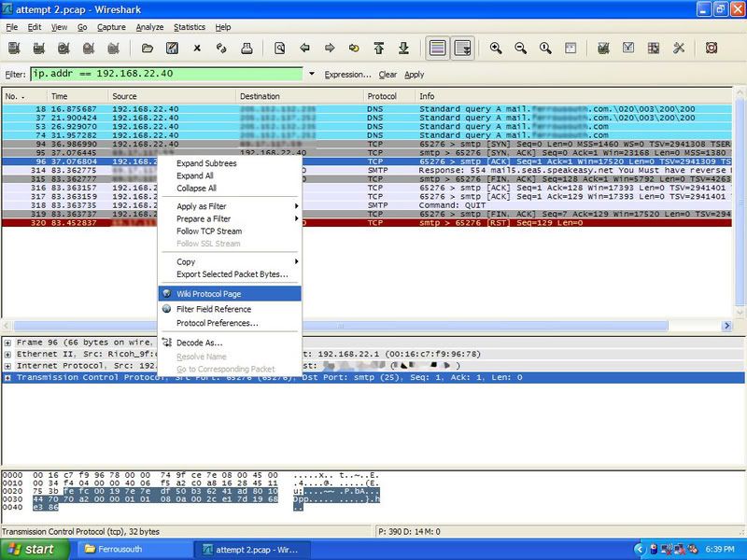Image resolution: width=747 pixels, height=560 pixels.
Task: Reload this capture file
Action: [221, 48]
